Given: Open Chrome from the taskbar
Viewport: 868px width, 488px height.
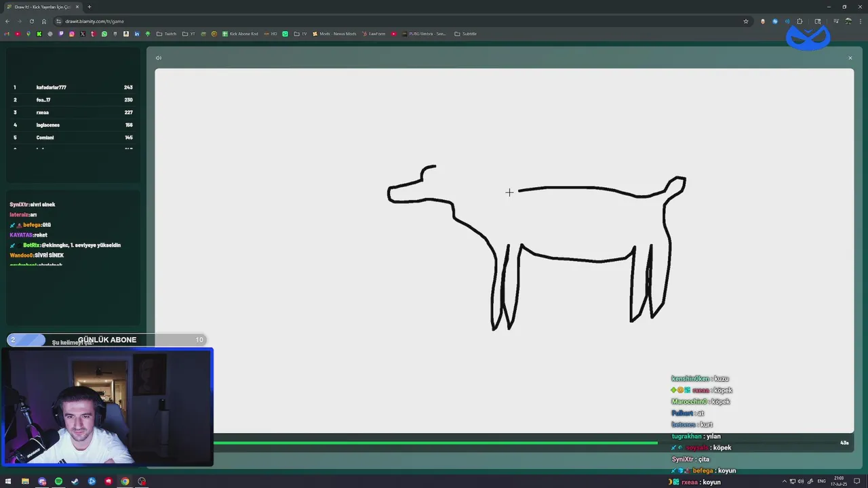Looking at the screenshot, I should [125, 481].
